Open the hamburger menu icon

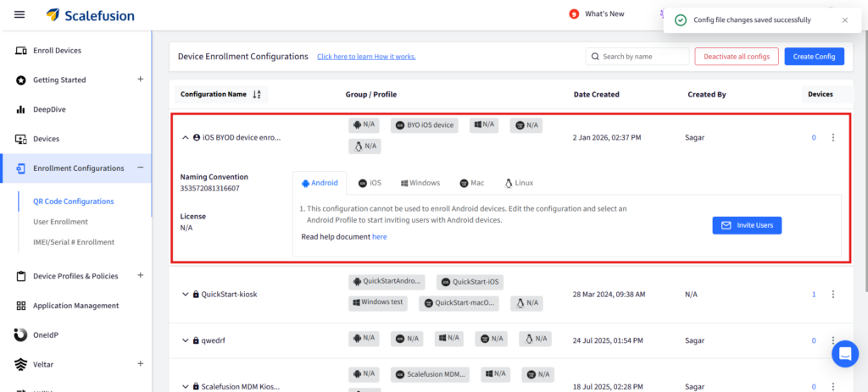tap(19, 14)
